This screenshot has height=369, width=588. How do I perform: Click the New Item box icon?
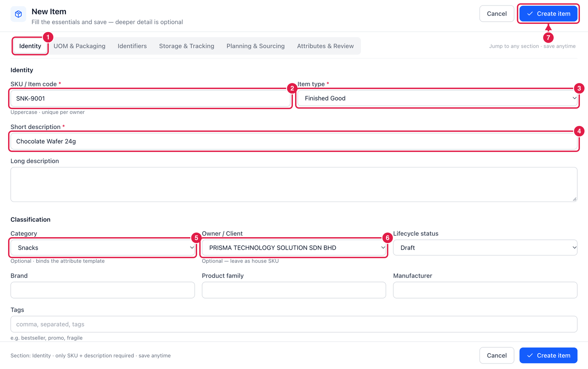pos(18,14)
